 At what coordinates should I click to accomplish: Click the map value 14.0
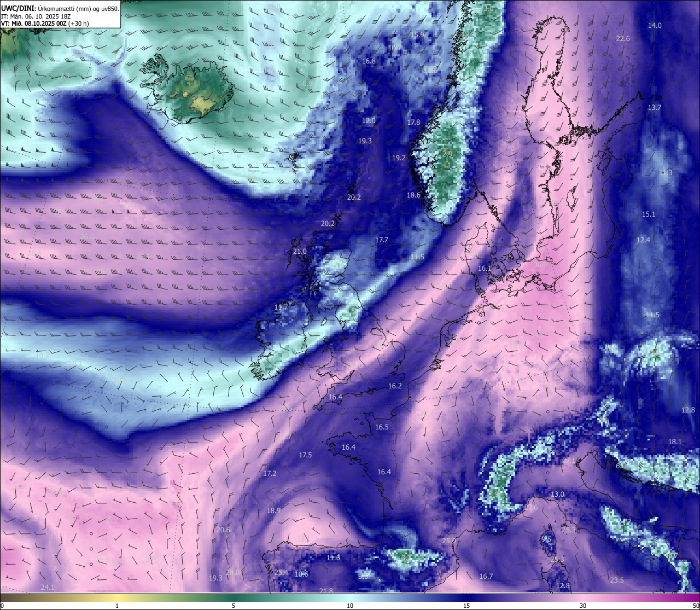655,26
